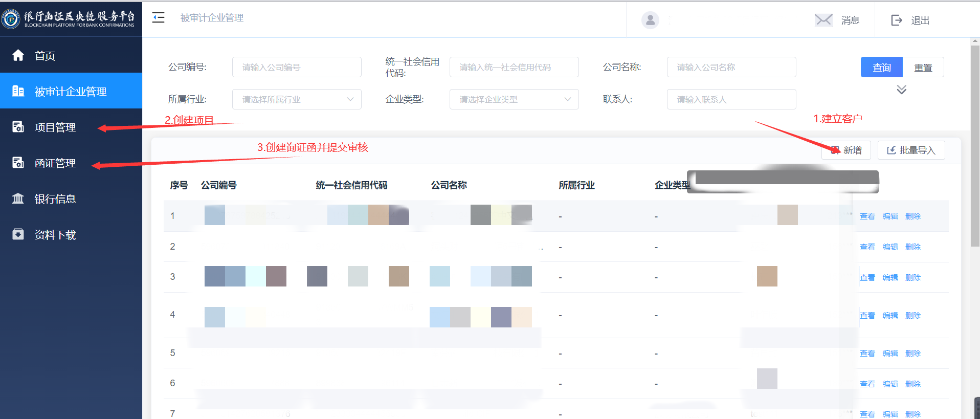Click the 重置 reset button
The height and width of the screenshot is (419, 980).
(x=923, y=67)
